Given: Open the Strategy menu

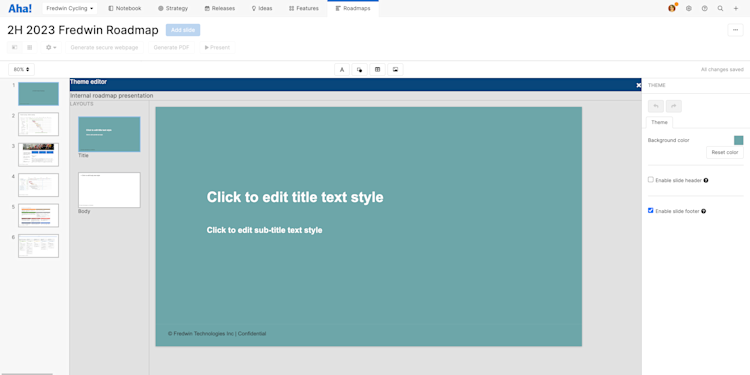Looking at the screenshot, I should [173, 9].
